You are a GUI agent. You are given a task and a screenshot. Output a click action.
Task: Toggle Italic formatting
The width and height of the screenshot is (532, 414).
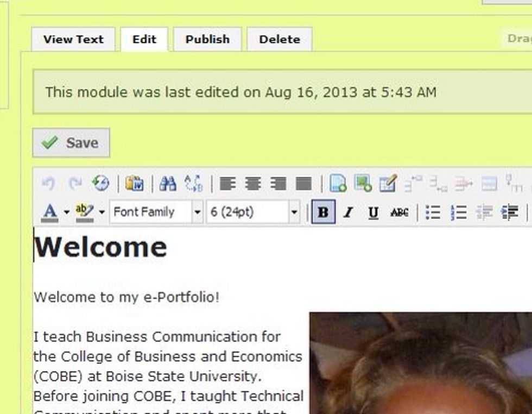pyautogui.click(x=348, y=212)
